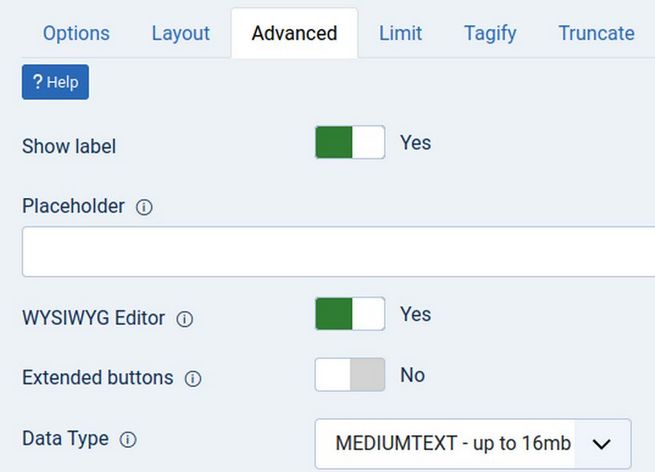Enable the Extended buttons switch

tap(350, 375)
